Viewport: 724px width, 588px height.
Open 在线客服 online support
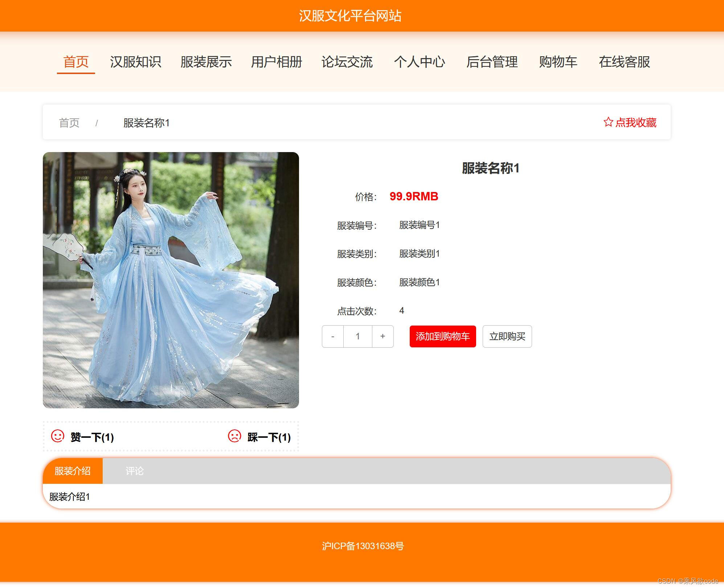[x=624, y=62]
